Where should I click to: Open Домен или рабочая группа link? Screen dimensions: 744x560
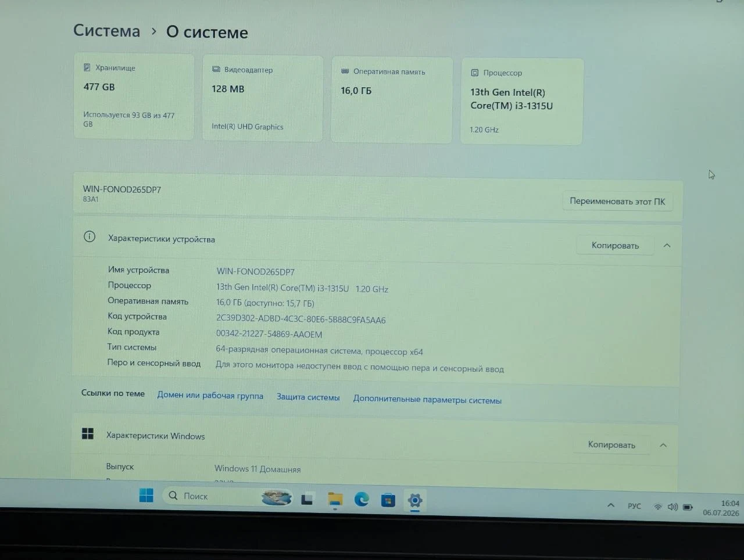[210, 395]
